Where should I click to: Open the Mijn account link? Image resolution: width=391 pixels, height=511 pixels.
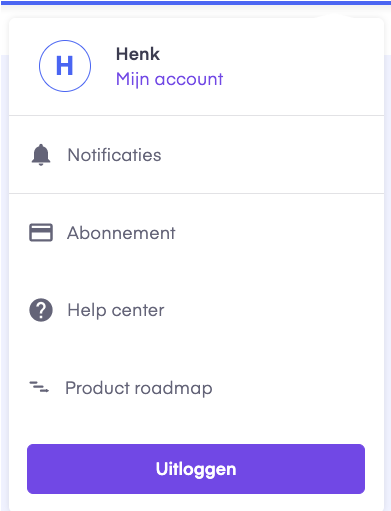(x=169, y=79)
